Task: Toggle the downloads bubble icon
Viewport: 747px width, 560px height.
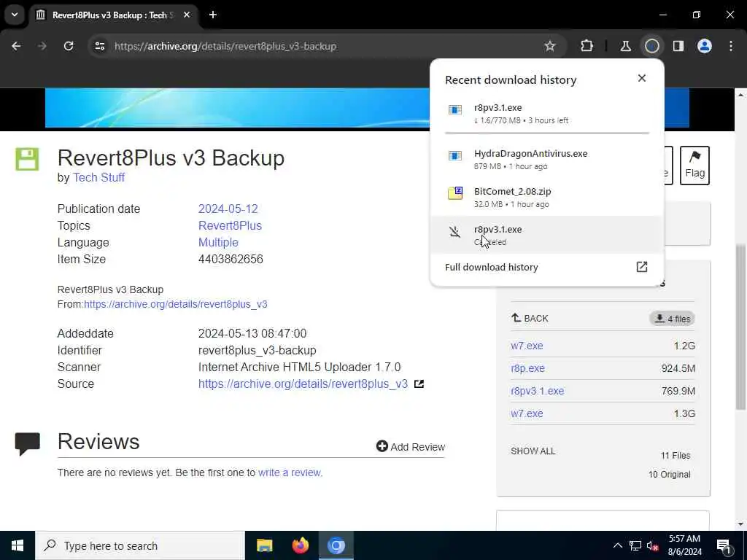Action: (652, 46)
